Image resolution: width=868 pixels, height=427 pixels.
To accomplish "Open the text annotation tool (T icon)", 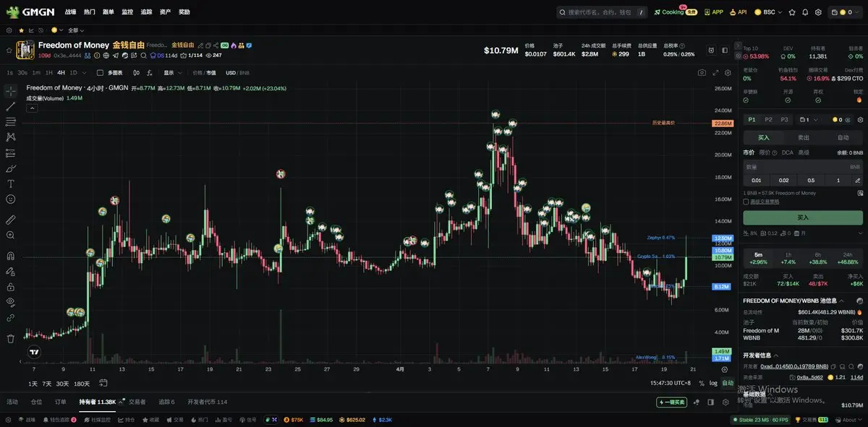I will (11, 184).
